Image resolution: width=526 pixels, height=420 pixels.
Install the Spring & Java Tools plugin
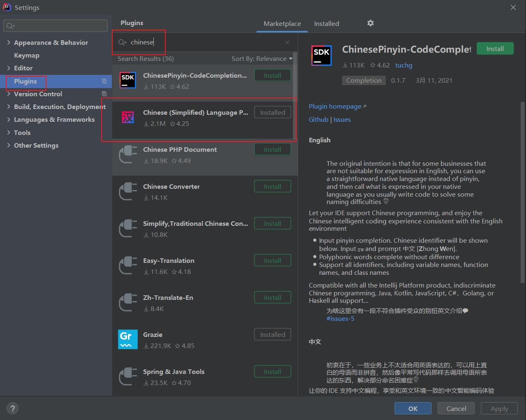[x=273, y=371]
